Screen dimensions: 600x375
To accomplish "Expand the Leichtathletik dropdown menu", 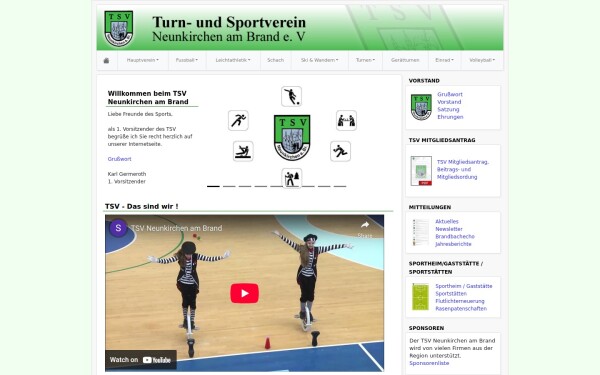I will [233, 60].
